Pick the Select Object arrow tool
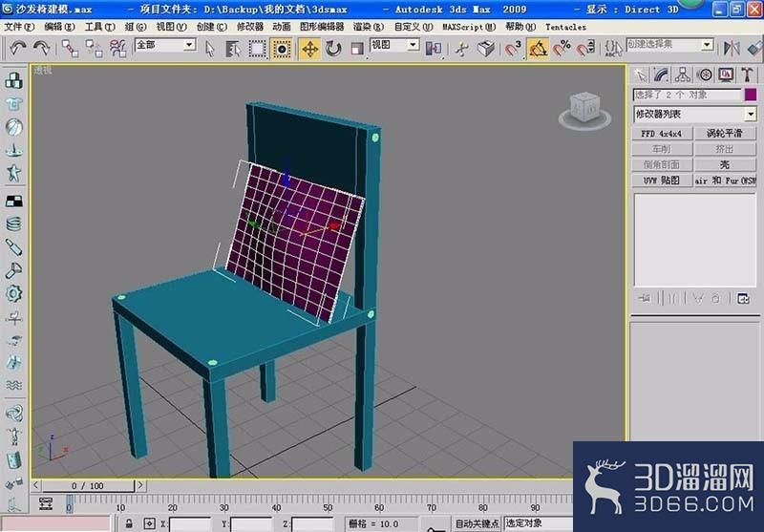This screenshot has width=764, height=532. click(210, 49)
